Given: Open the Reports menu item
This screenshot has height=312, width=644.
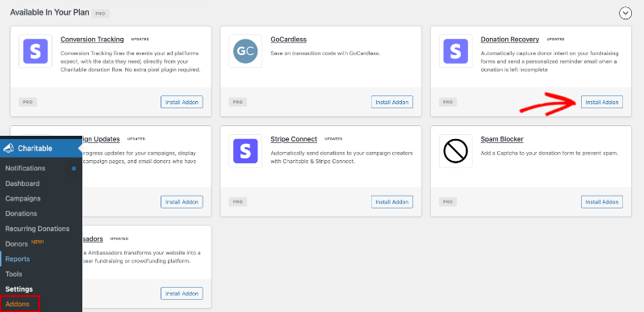Looking at the screenshot, I should pyautogui.click(x=17, y=259).
